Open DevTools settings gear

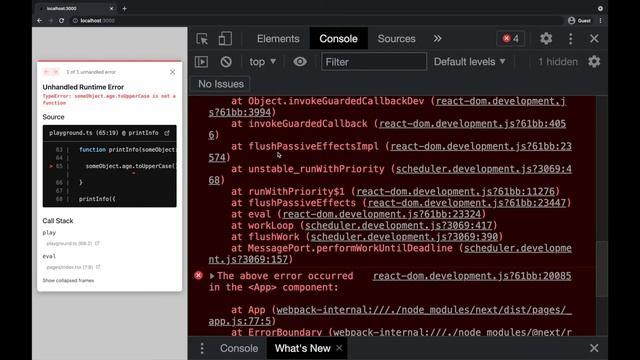tap(546, 39)
